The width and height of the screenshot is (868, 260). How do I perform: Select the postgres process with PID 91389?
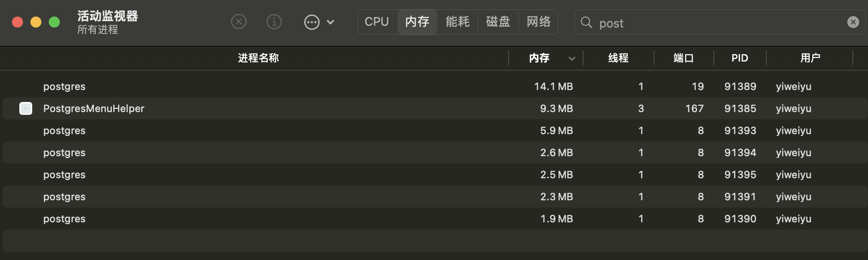point(64,86)
